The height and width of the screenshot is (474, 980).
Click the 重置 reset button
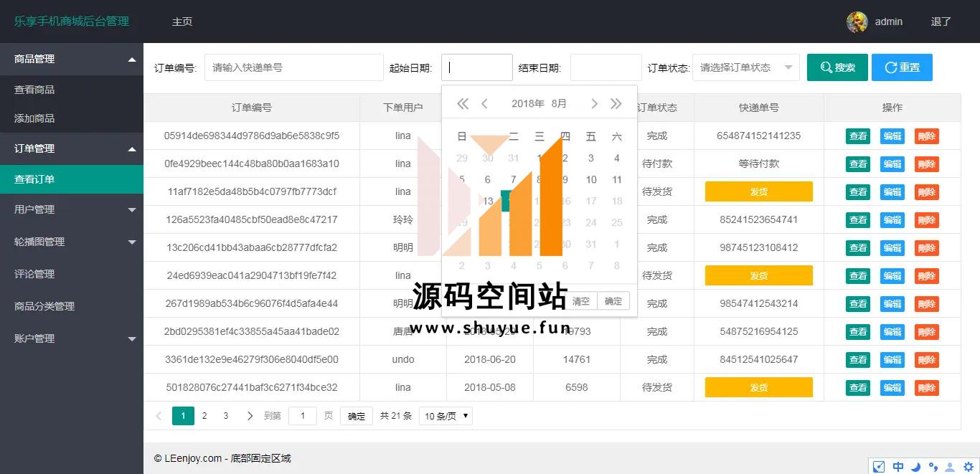902,67
